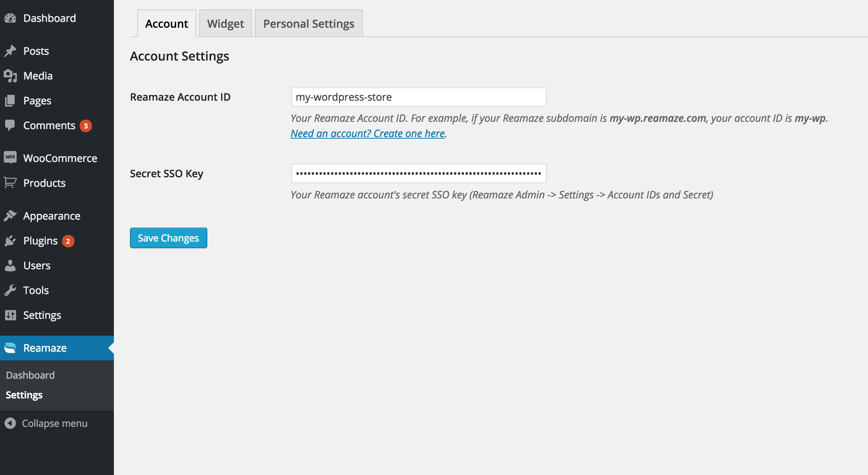
Task: Select the Account tab
Action: click(x=166, y=24)
